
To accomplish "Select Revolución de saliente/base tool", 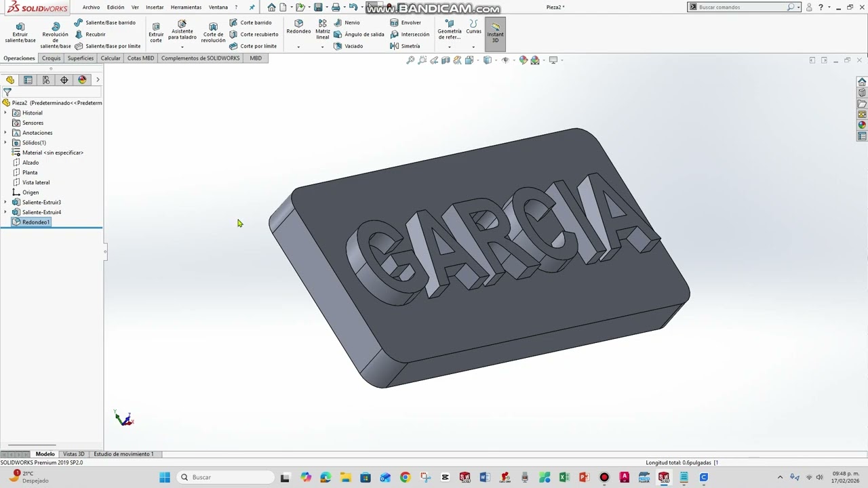I will pos(55,35).
